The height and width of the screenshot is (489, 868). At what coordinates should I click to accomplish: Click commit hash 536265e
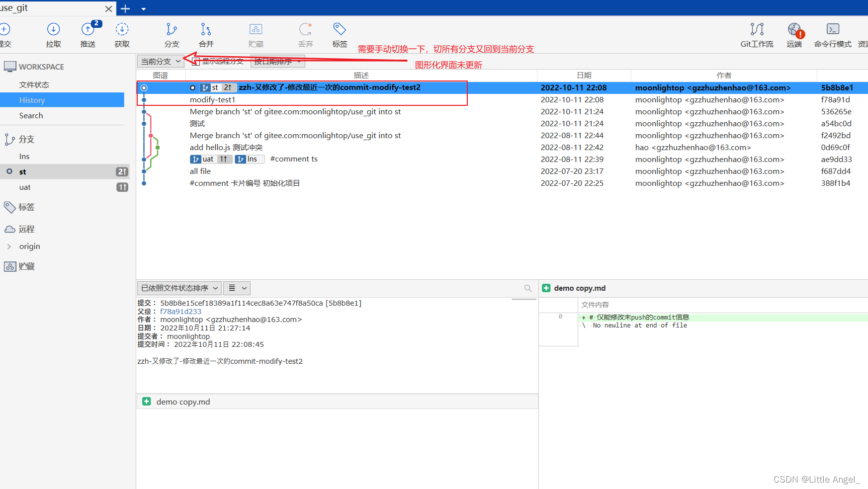(836, 111)
